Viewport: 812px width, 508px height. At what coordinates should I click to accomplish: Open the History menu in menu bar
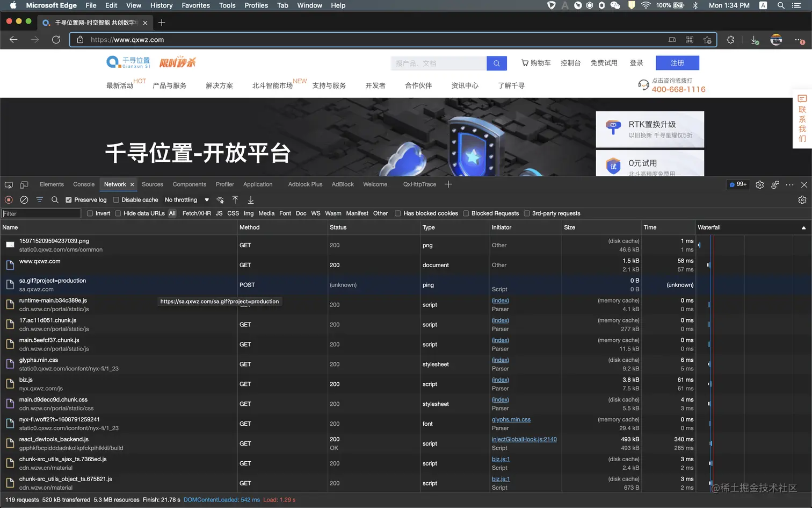pyautogui.click(x=161, y=5)
